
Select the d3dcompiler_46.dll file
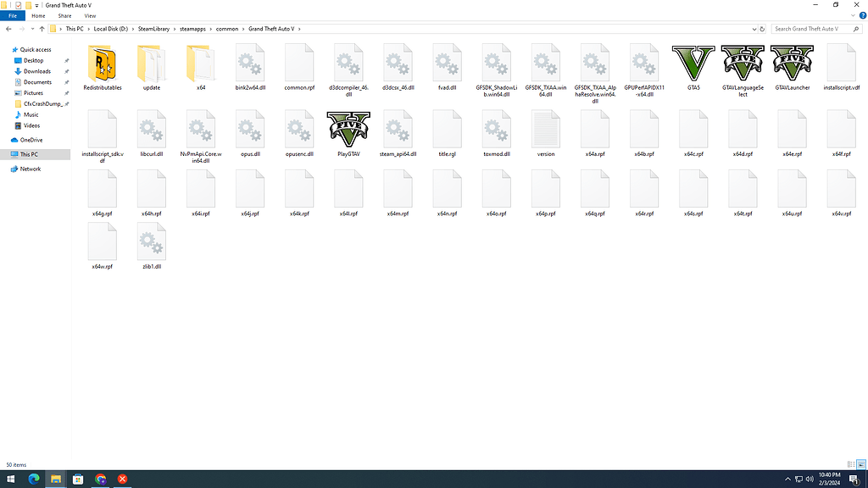[x=348, y=71]
